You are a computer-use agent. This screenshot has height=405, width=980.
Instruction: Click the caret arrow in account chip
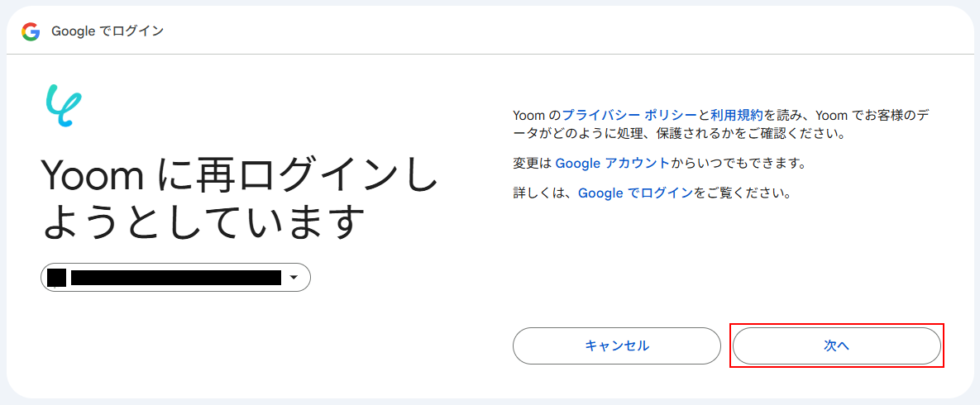294,278
